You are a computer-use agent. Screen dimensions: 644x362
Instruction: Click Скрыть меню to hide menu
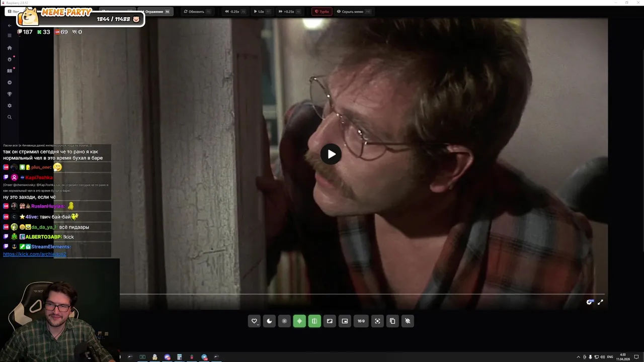(353, 12)
